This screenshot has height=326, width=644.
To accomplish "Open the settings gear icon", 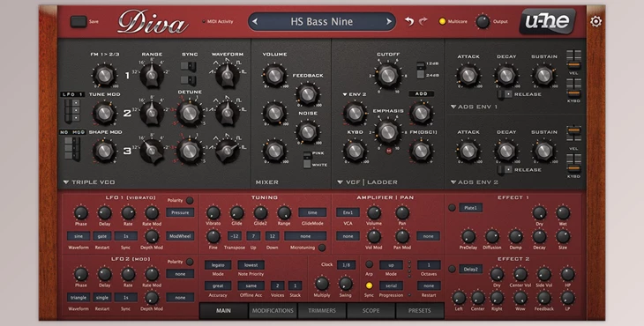I will 595,21.
